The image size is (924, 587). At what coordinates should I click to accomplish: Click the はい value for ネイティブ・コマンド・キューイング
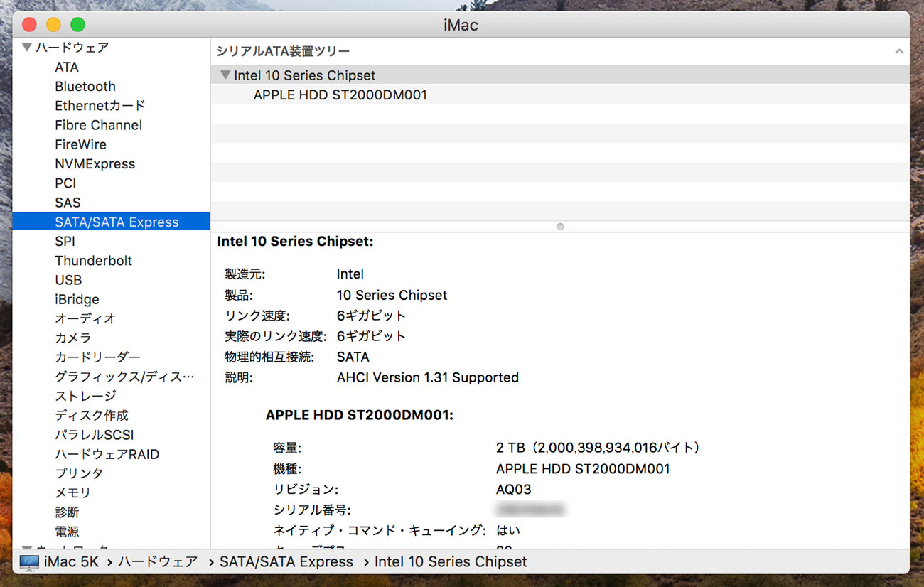[508, 530]
